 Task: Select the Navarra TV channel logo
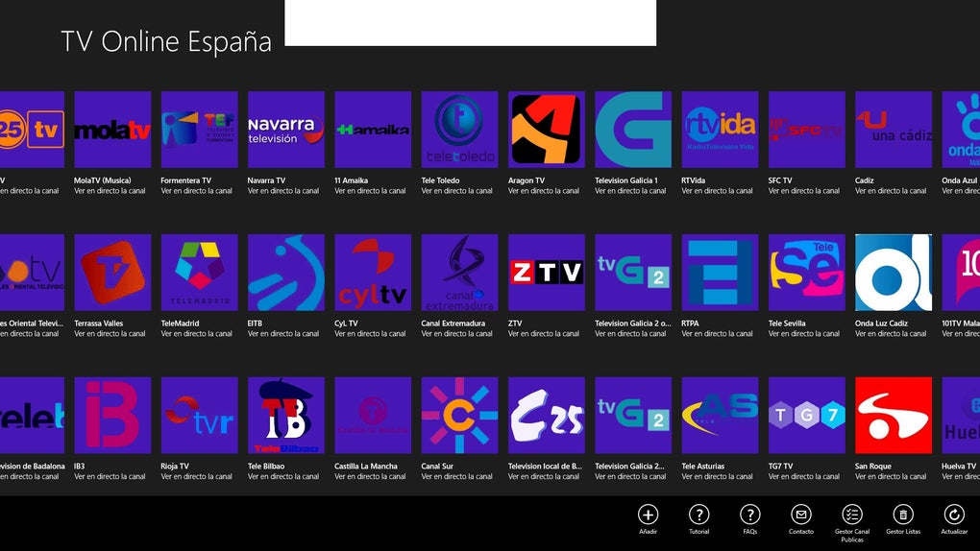(286, 130)
